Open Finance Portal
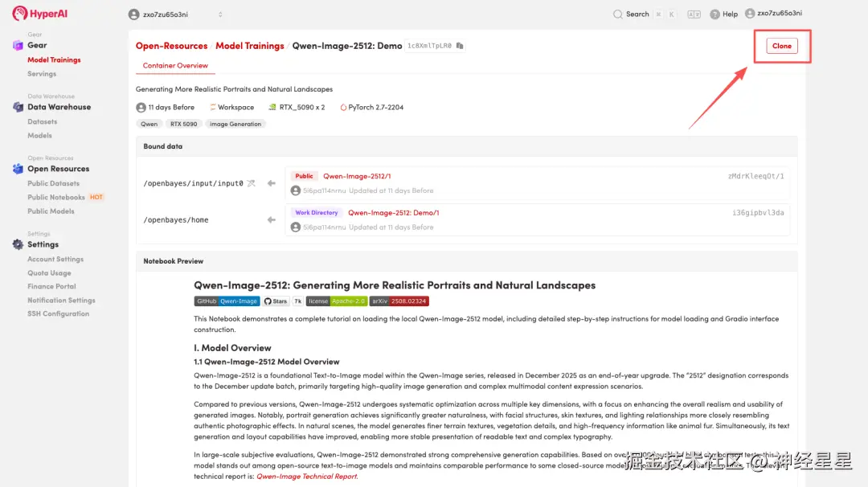 [51, 286]
